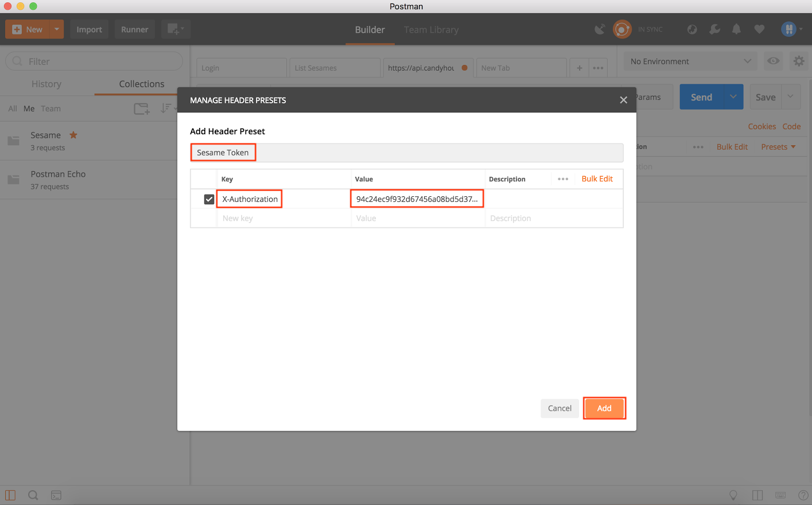Click the lightbulb icon in status bar

tap(733, 495)
